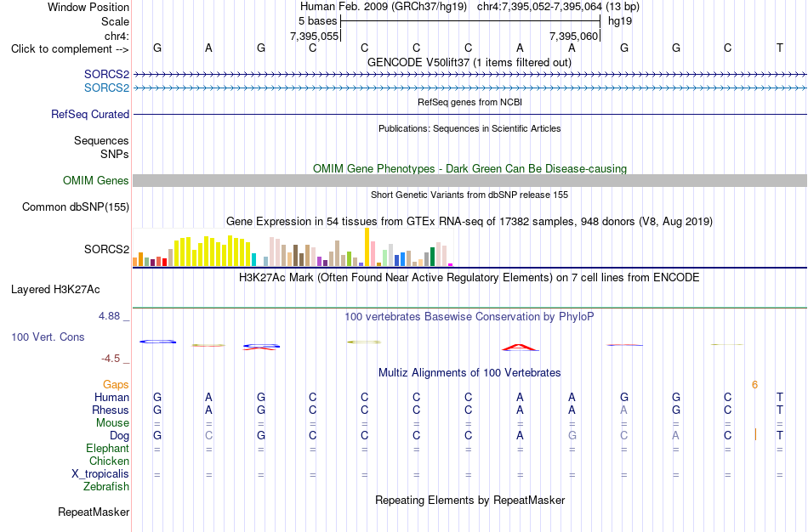
Task: Click 'Publications: Sequences in Scientific Articles' title
Action: (469, 128)
